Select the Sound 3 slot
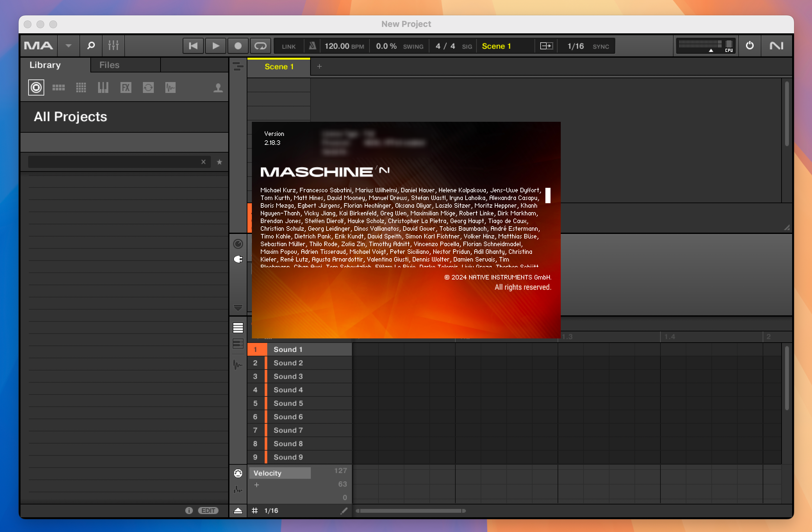Viewport: 812px width, 532px height. pos(300,376)
